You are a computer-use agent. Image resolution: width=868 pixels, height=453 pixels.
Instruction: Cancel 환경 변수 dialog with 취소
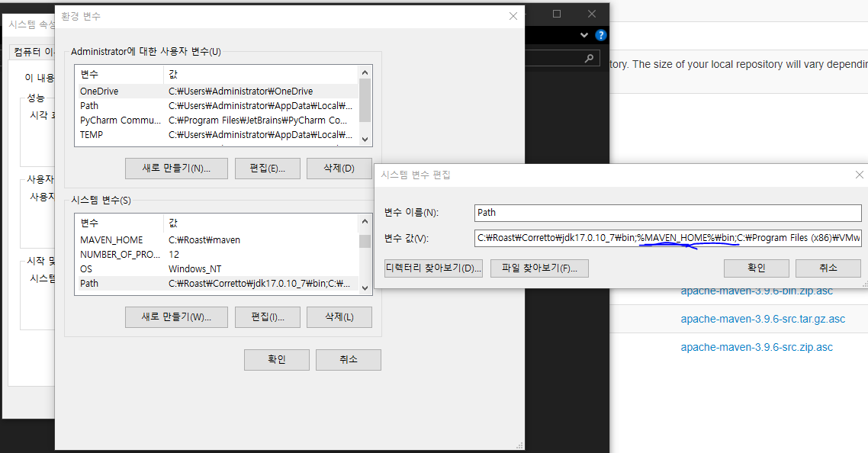tap(349, 360)
